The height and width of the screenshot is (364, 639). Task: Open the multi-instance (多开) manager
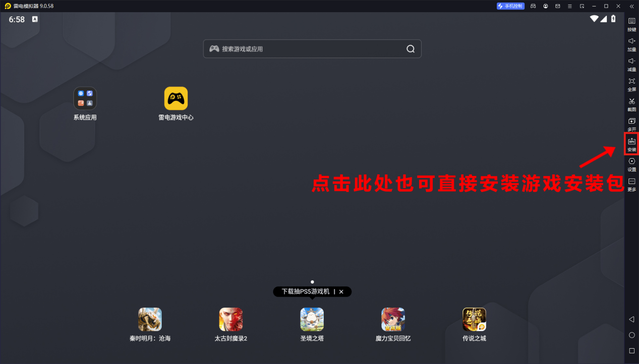(x=631, y=124)
